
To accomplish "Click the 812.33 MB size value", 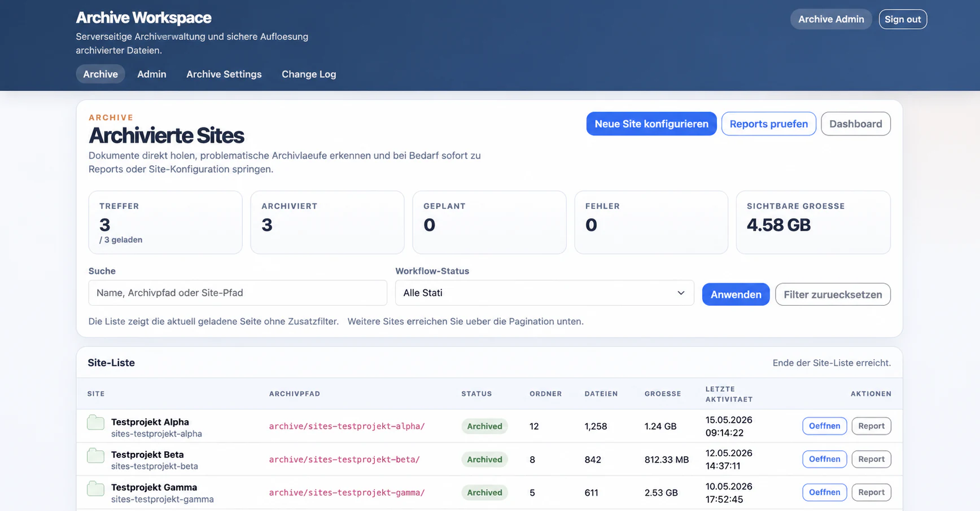I will 667,460.
